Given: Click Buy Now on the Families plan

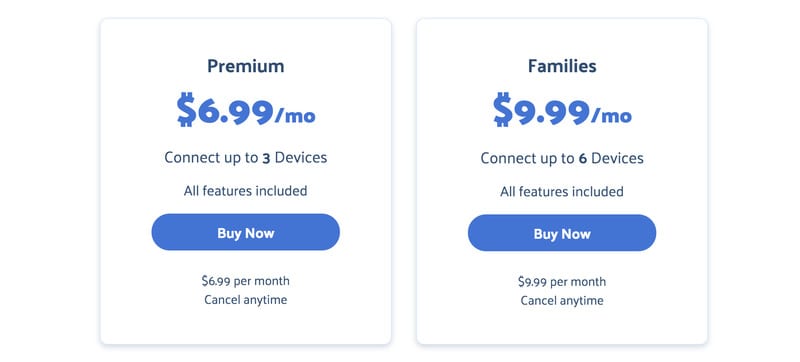Looking at the screenshot, I should pos(562,233).
